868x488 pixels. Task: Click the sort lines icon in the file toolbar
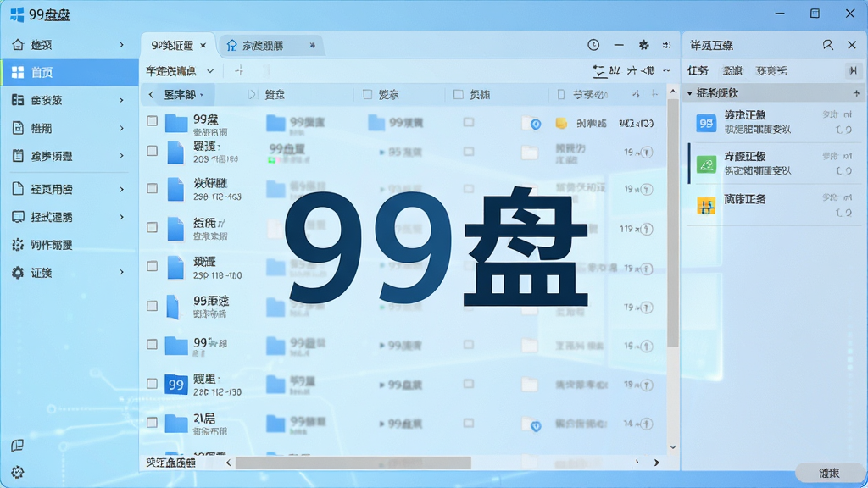tap(599, 71)
